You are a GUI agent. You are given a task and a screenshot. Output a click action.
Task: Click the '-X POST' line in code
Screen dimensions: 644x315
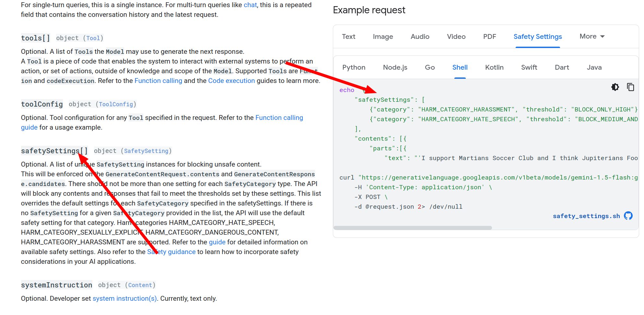(x=371, y=197)
